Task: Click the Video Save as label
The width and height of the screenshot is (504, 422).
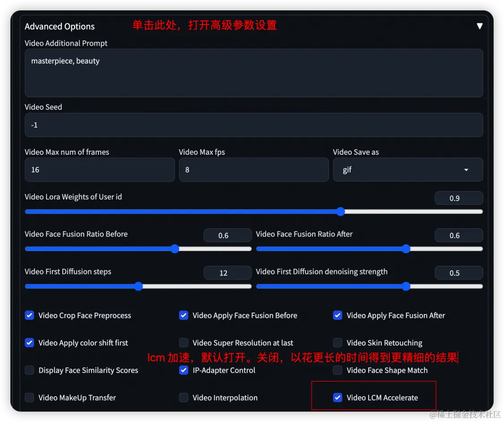Action: [356, 152]
